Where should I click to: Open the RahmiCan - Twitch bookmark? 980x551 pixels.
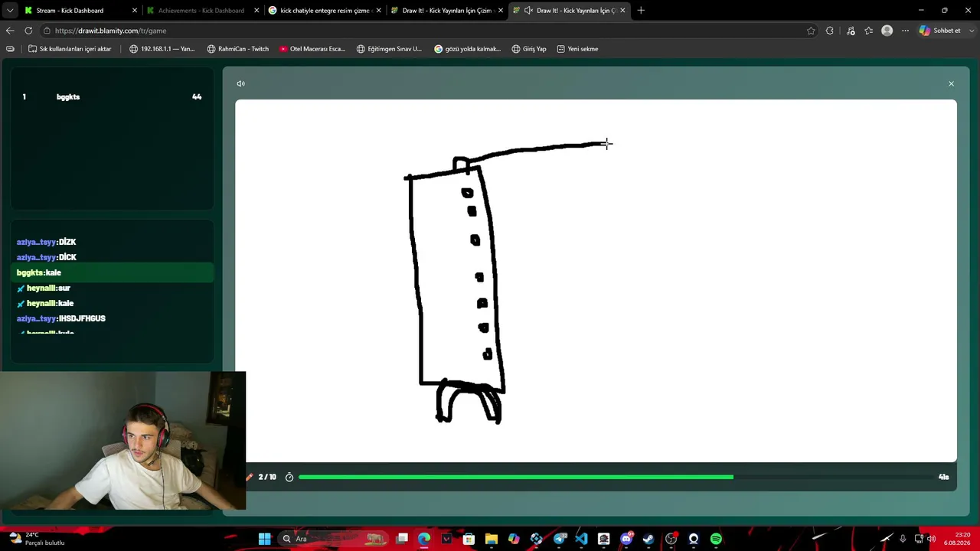click(238, 49)
